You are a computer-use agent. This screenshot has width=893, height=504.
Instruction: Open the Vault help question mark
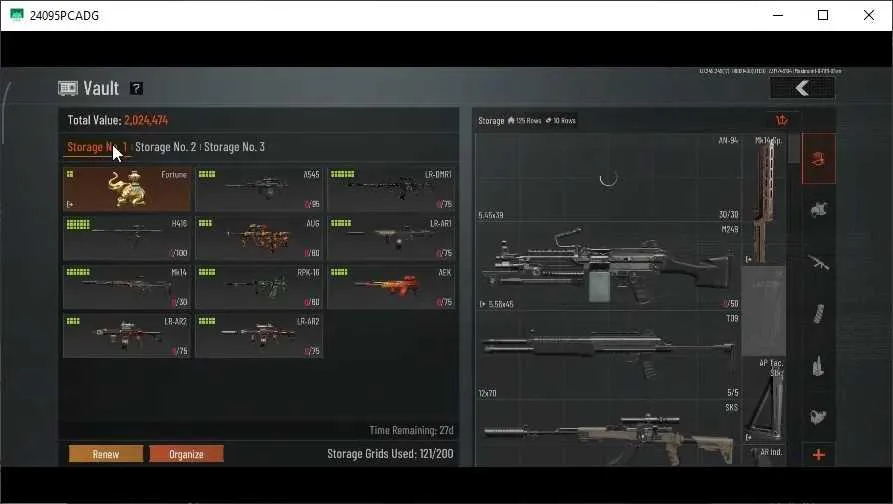(136, 88)
